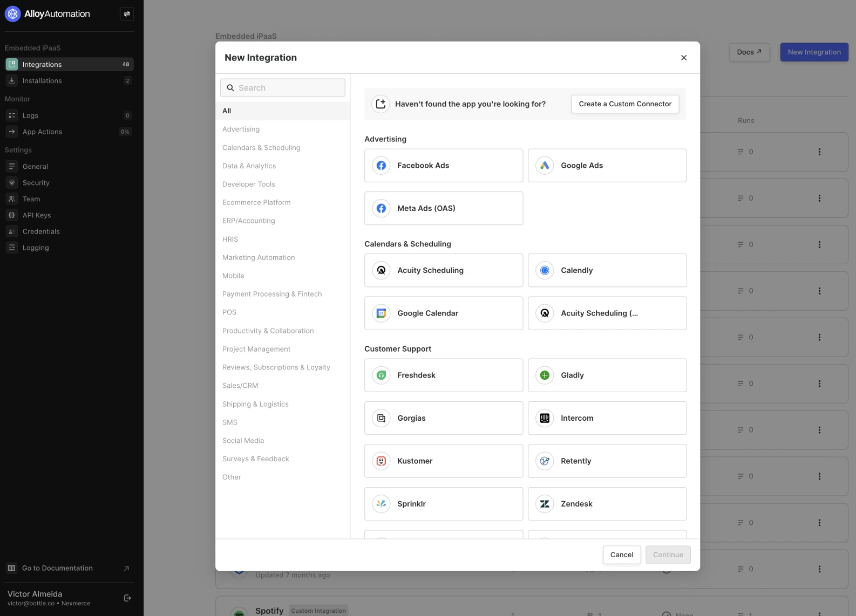Click the Meta Ads (OAS) logo icon
The image size is (856, 616).
(381, 208)
